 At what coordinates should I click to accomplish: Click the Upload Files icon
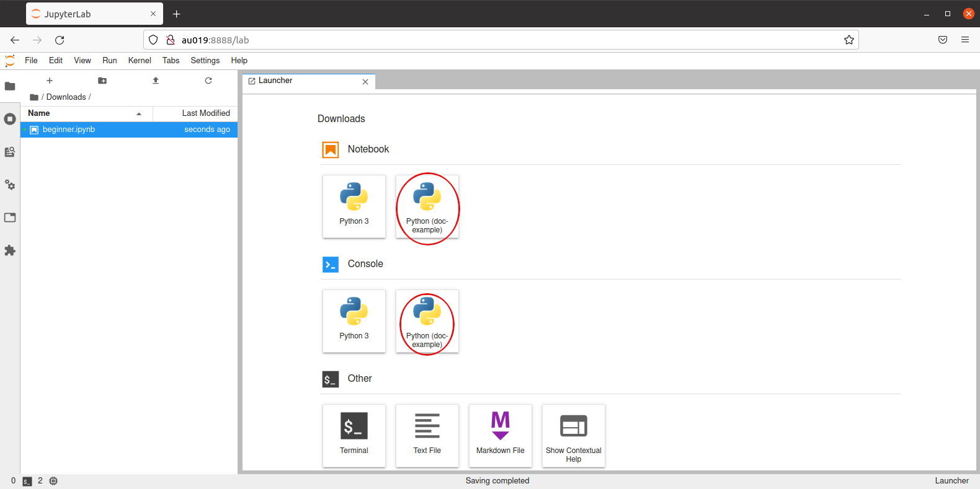point(156,81)
